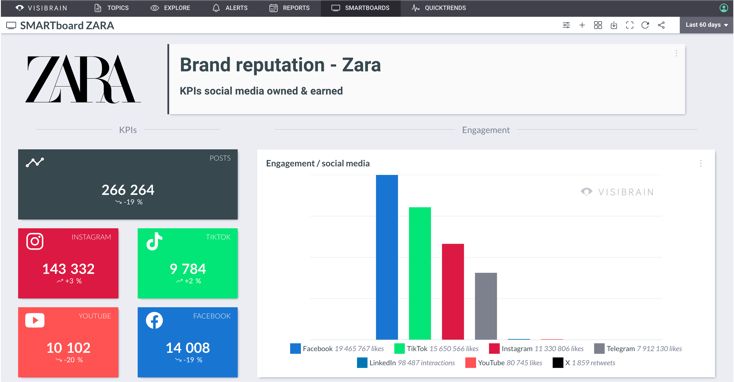Click the -20 % trend in YouTube card
Viewport: 734px width, 382px height.
[x=69, y=360]
